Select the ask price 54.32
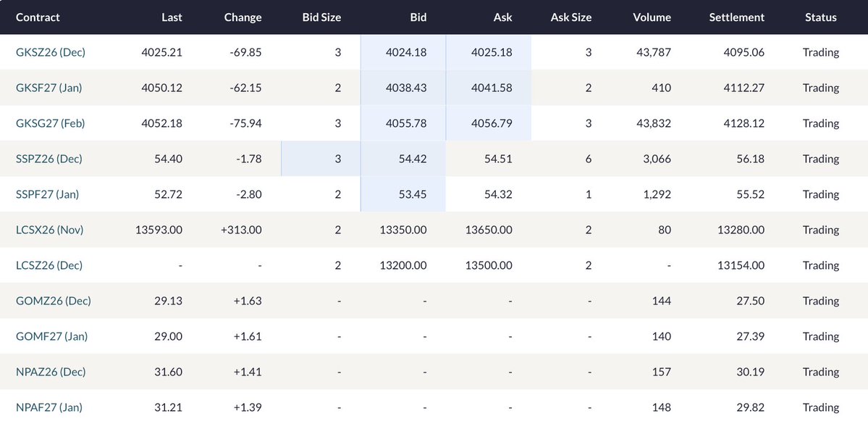The image size is (868, 424). click(498, 194)
